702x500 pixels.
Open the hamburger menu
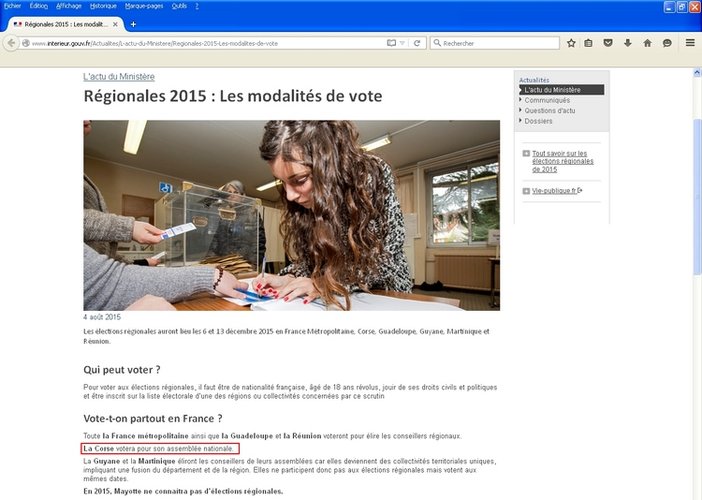click(x=690, y=43)
